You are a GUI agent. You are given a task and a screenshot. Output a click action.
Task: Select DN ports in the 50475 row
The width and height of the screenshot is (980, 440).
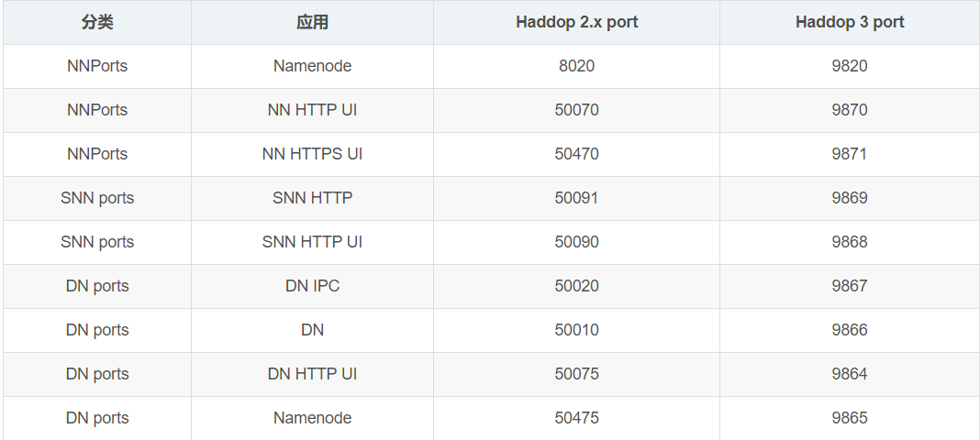(97, 418)
